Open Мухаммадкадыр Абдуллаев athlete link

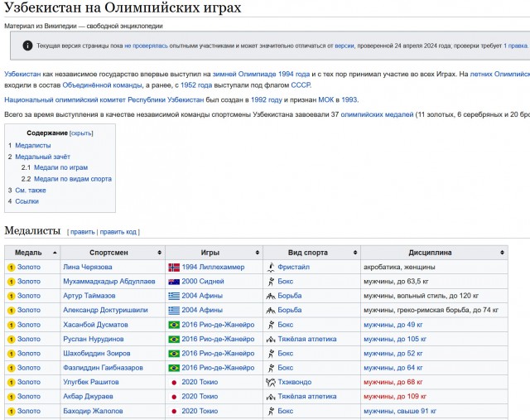[109, 282]
